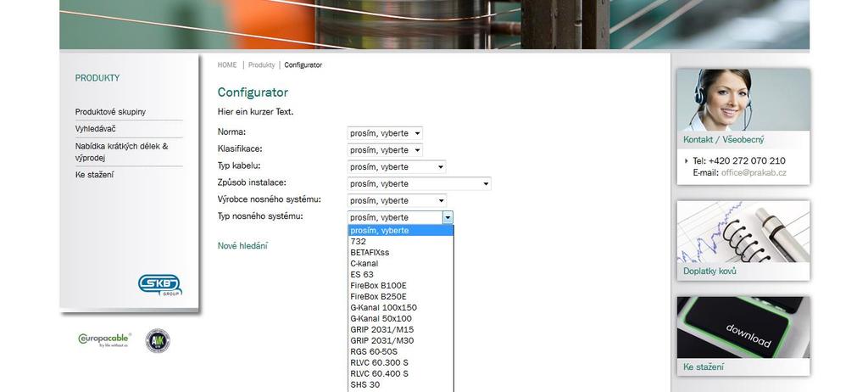Click the telephone number +420 272 070 210

click(747, 161)
